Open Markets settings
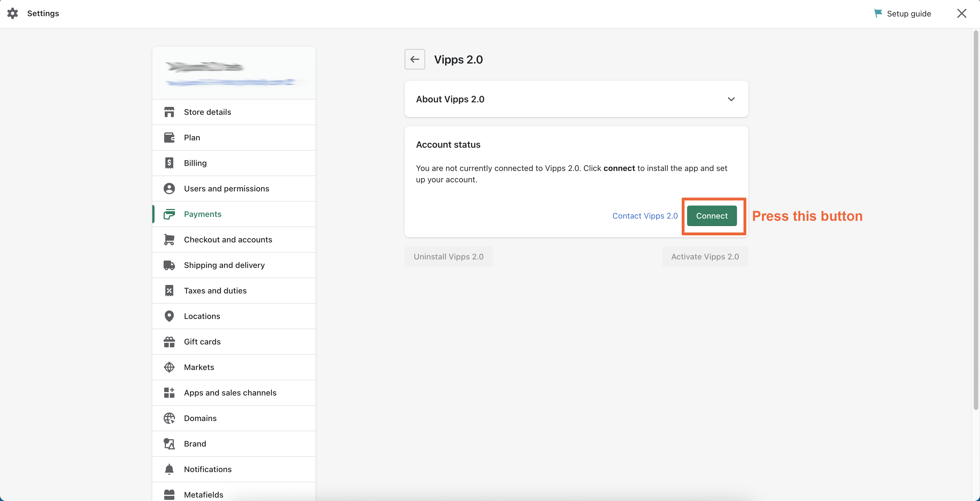 [234, 367]
